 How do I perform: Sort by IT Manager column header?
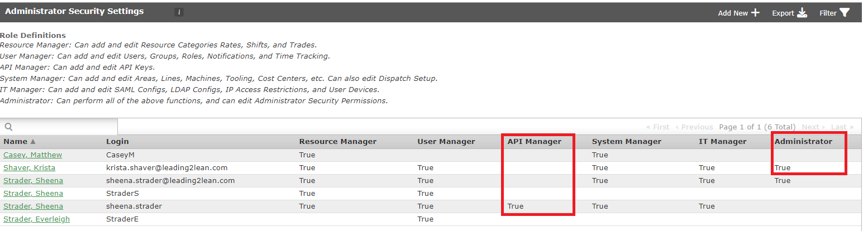point(722,142)
